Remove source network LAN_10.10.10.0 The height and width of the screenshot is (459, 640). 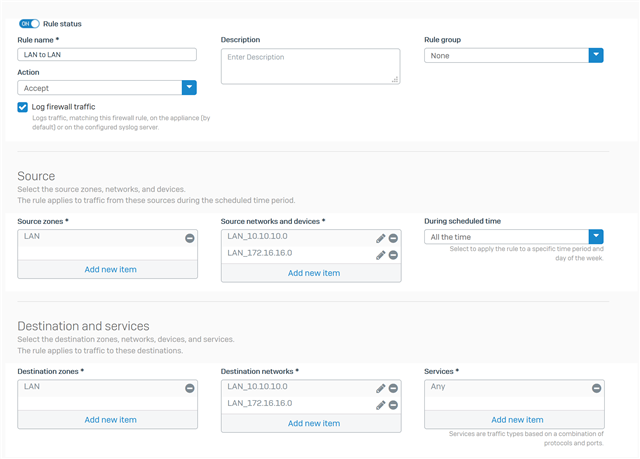pyautogui.click(x=393, y=238)
